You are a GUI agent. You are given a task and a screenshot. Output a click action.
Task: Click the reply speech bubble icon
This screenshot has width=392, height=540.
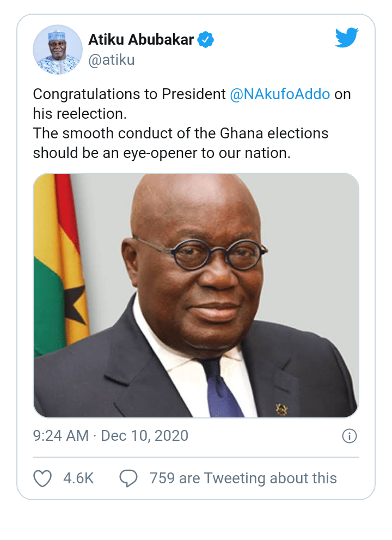[x=128, y=478]
